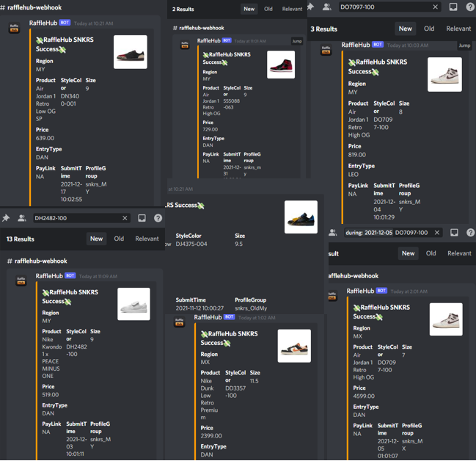Click RaffleHub avatar on the 11:09 AM message
476x461 pixels.
click(x=21, y=280)
